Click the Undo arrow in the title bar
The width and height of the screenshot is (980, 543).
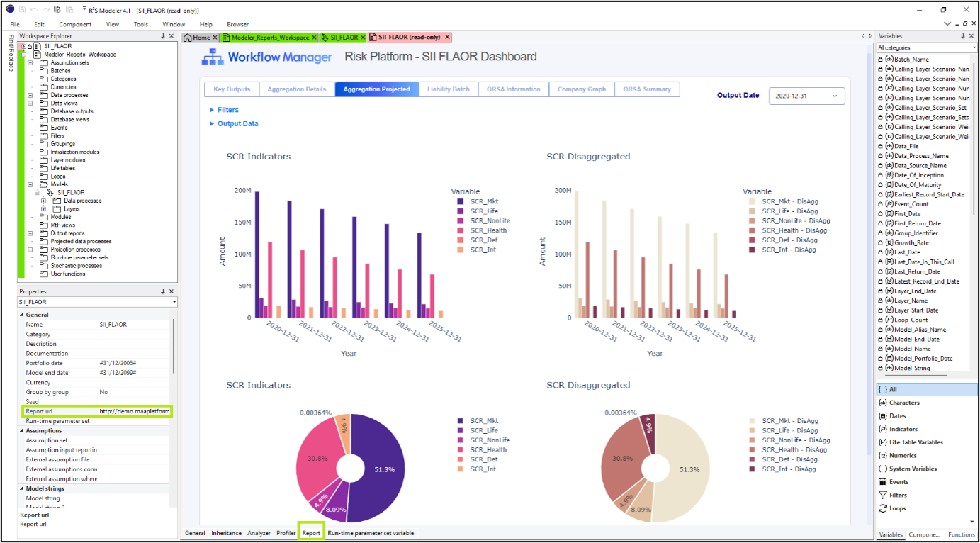33,10
